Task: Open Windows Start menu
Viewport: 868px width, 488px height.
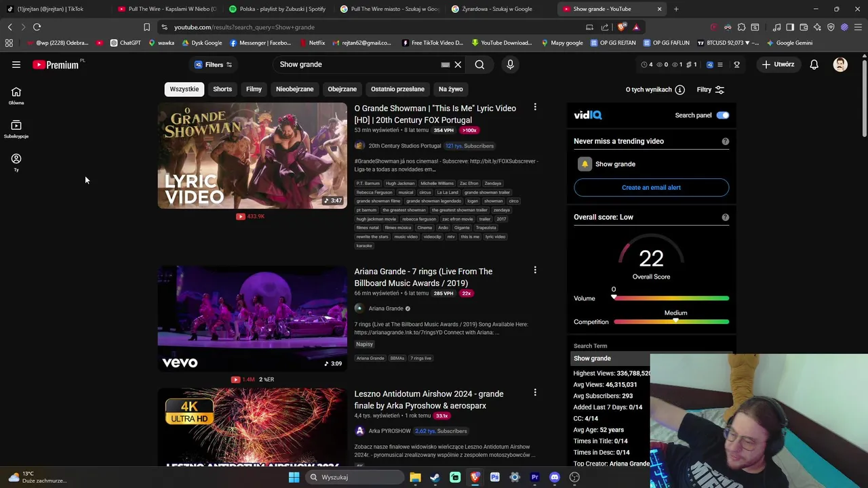Action: pos(294,477)
